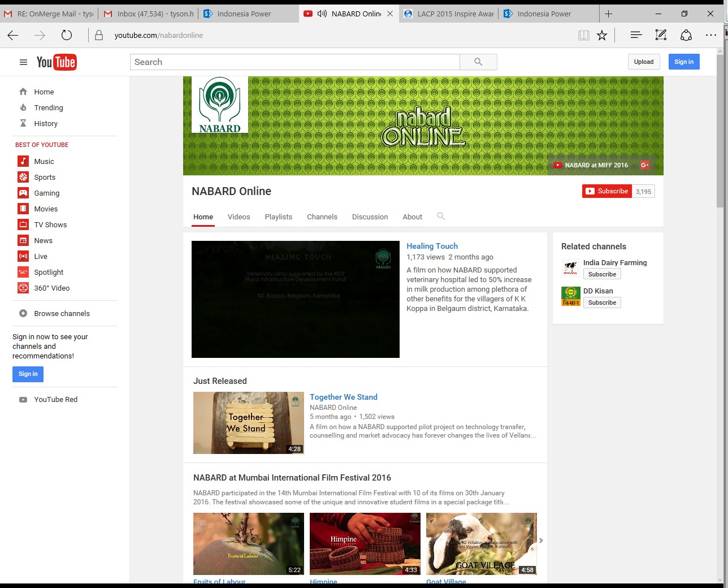Expand the Edge more actions menu
The height and width of the screenshot is (588, 728).
coord(710,35)
